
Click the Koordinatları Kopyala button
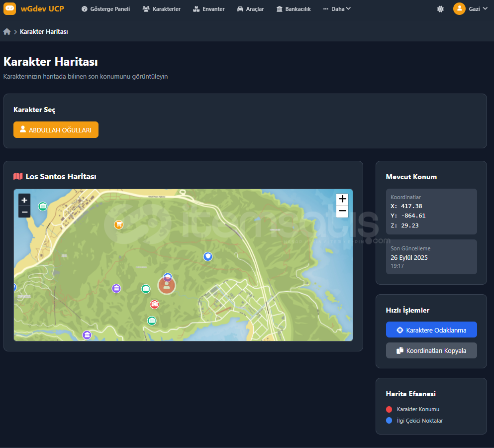[x=431, y=350]
